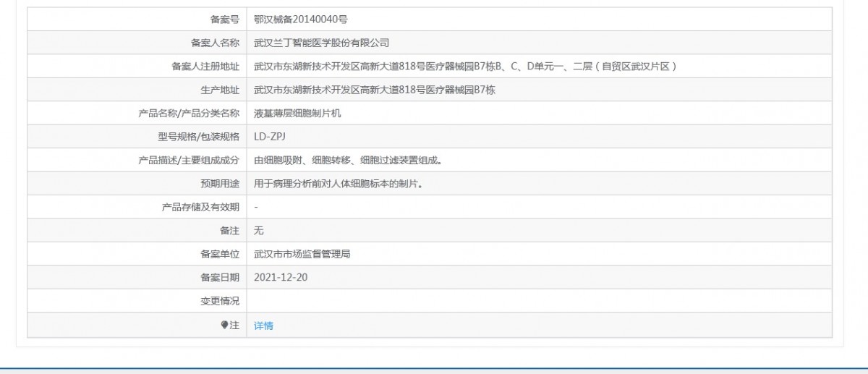The width and height of the screenshot is (868, 374).
Task: Select company name 武汉兰丁智能医学股份有限公司
Action: click(321, 43)
